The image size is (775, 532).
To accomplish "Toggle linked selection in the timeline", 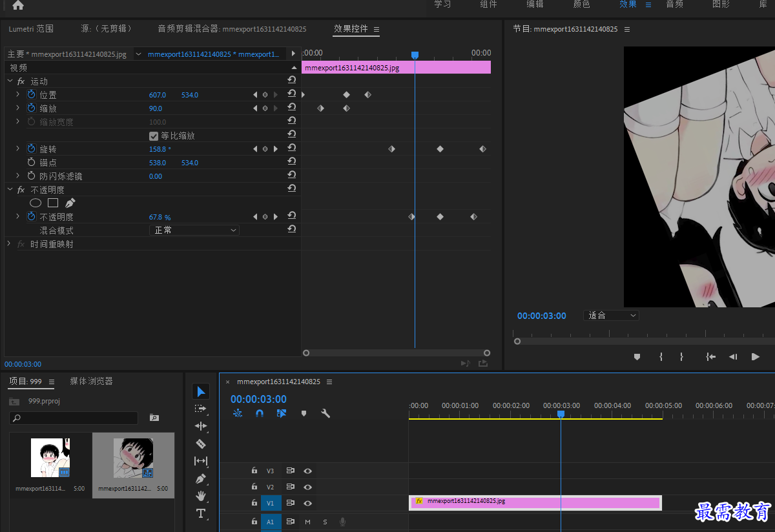I will pyautogui.click(x=281, y=413).
